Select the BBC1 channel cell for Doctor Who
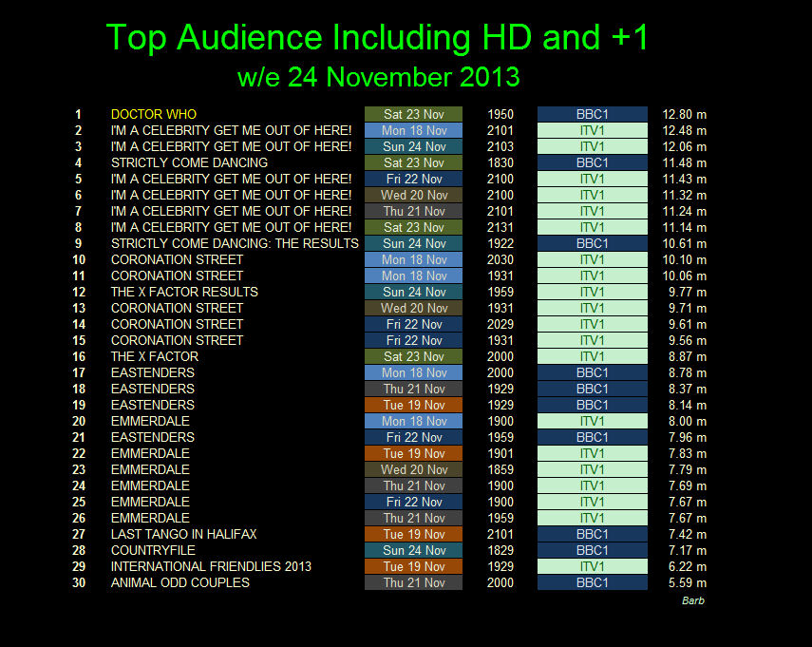 click(x=593, y=114)
